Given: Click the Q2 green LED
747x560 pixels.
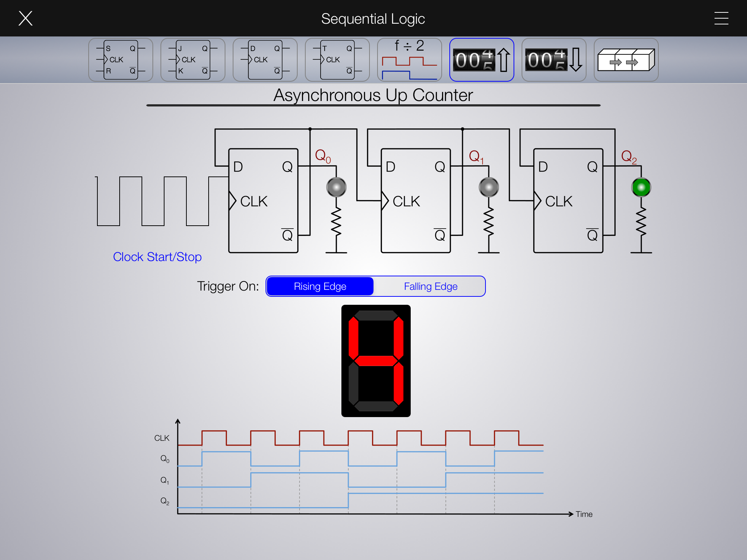Looking at the screenshot, I should tap(641, 187).
